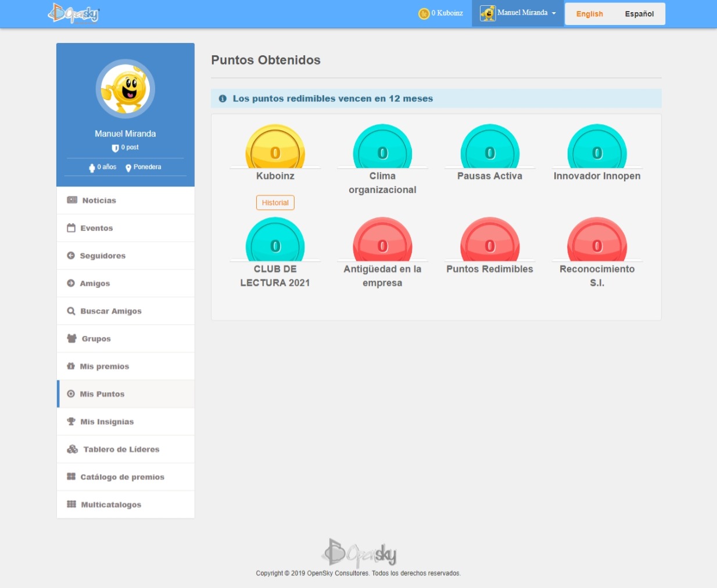Click the Puntos Obtenidos heading
This screenshot has height=588, width=717.
(x=266, y=60)
